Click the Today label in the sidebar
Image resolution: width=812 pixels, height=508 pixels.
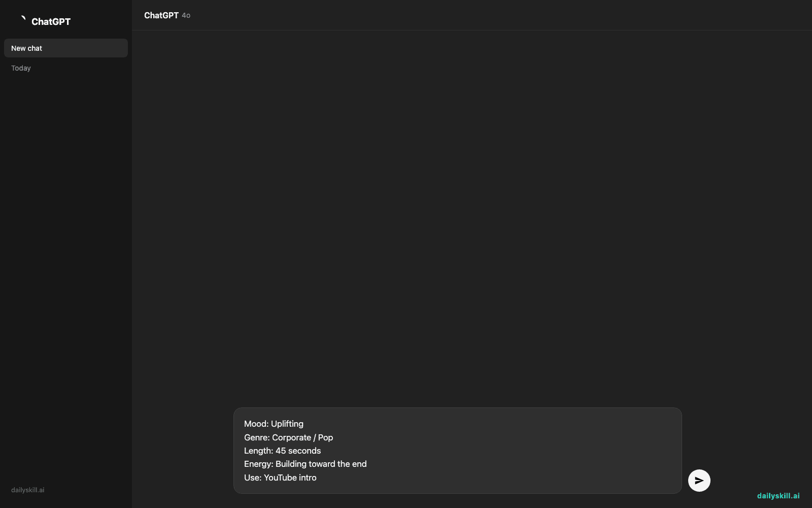[x=21, y=68]
